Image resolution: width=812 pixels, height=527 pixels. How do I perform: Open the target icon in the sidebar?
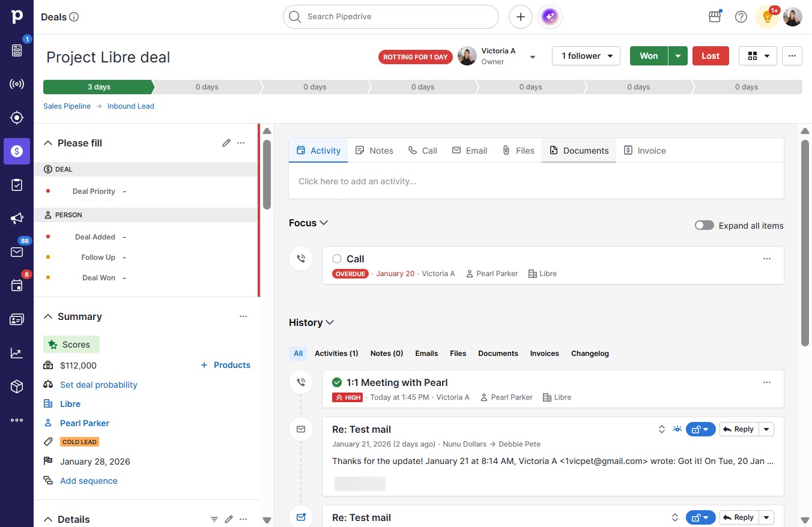(17, 118)
